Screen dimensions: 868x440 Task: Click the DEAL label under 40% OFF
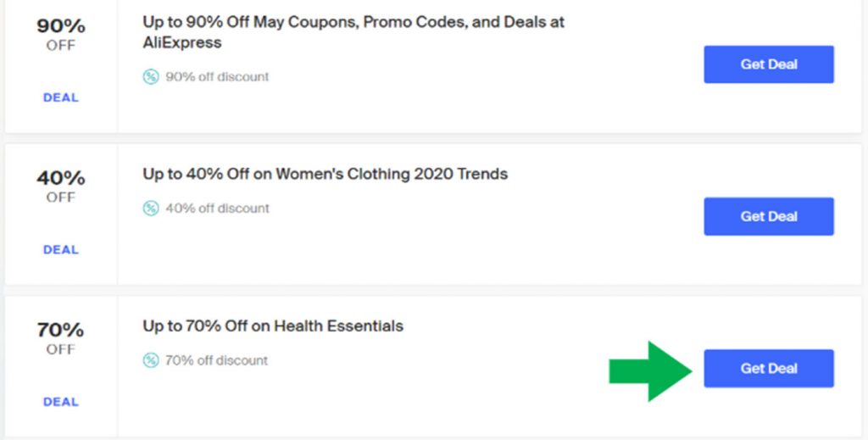[61, 249]
